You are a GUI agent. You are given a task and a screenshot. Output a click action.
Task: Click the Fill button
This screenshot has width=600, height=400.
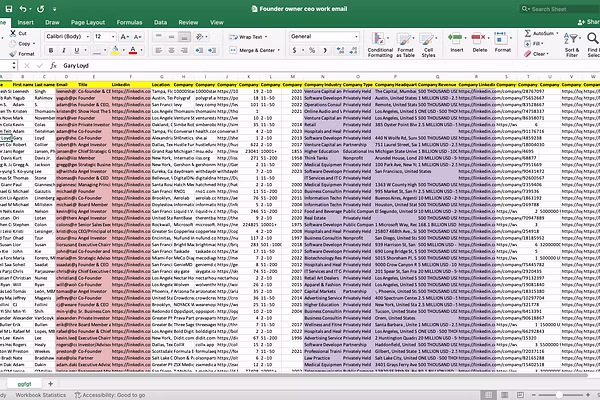(x=533, y=44)
